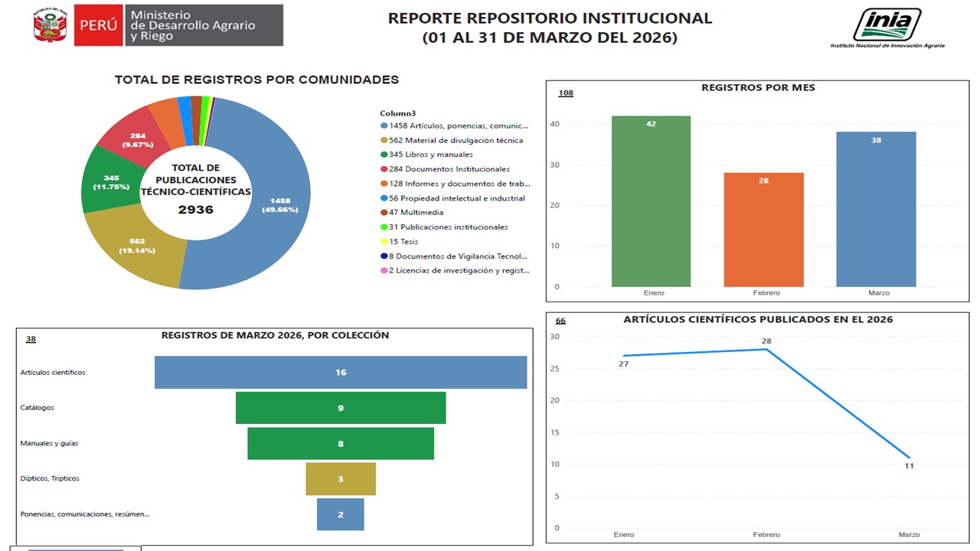Select the red 284 donut segment
This screenshot has height=551, width=980.
136,139
